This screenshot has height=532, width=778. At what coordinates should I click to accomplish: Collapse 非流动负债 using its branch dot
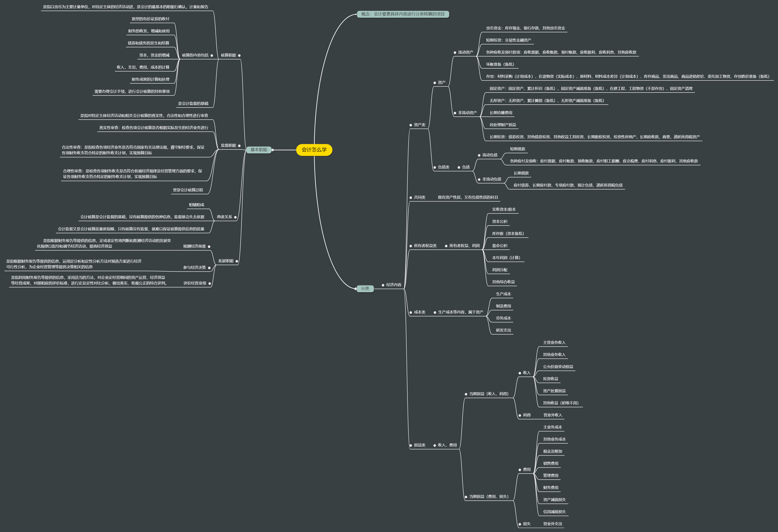tap(479, 180)
